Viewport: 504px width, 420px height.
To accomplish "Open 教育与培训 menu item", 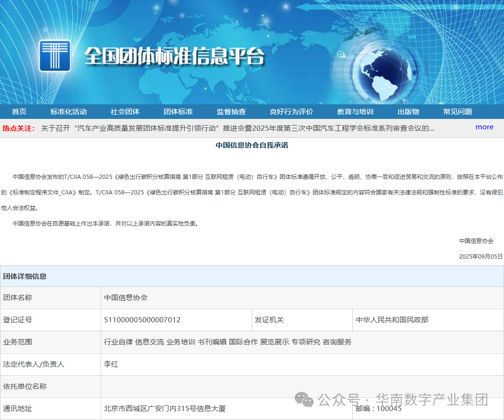I will (355, 112).
